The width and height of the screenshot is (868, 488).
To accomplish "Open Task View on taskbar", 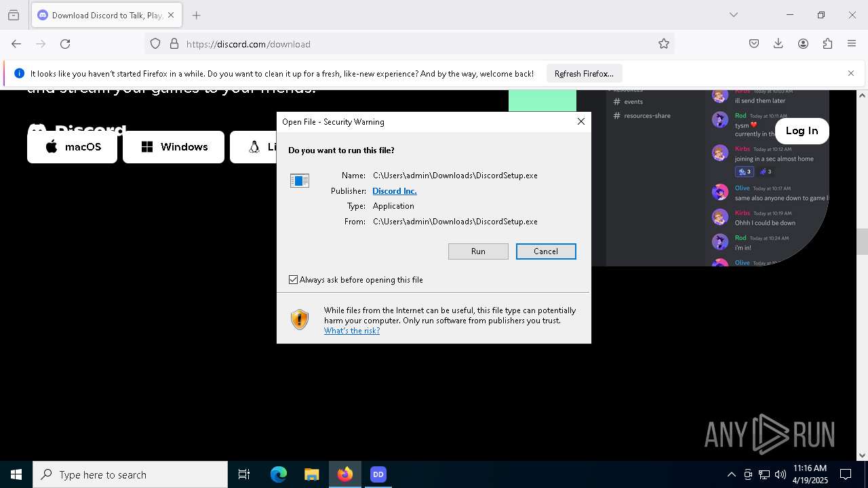I will coord(244,474).
